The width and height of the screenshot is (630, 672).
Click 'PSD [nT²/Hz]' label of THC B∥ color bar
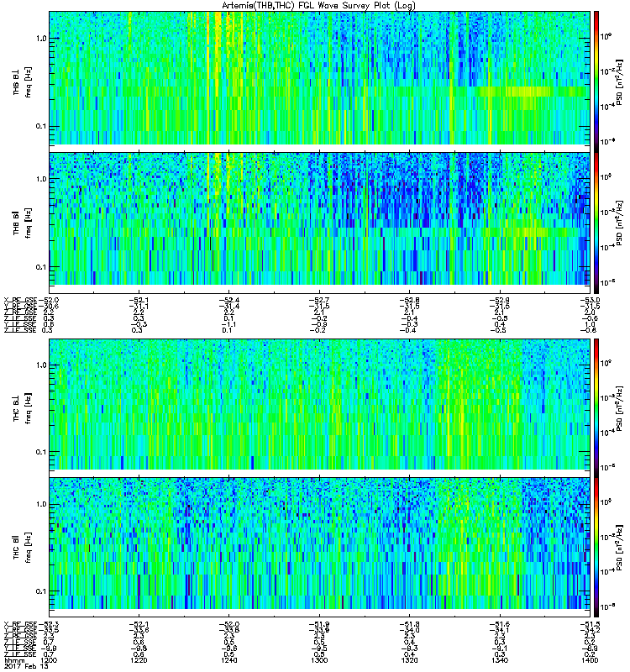tap(619, 548)
